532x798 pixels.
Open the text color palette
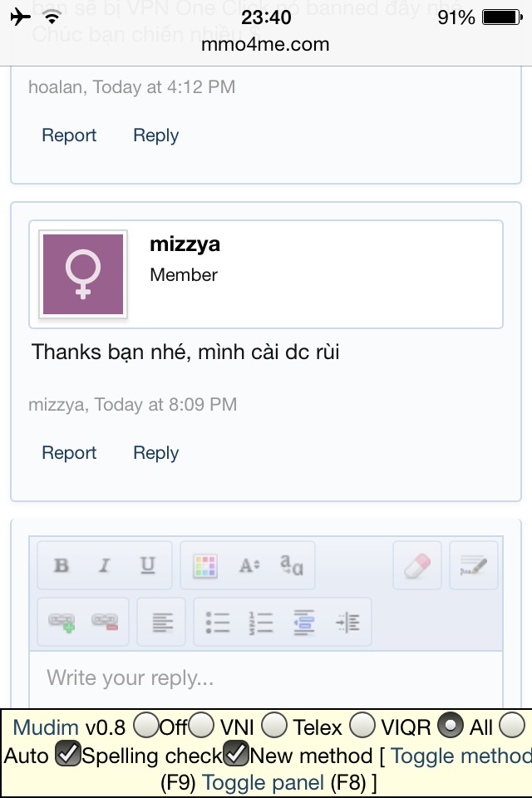[x=204, y=566]
